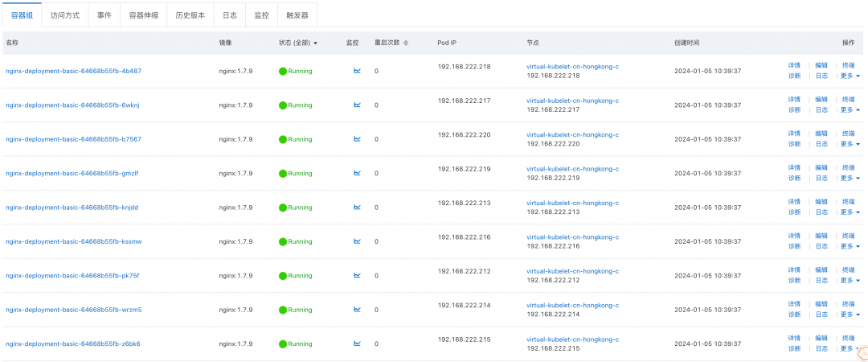Expand 更多 menu for pod ending knjdd
868x362 pixels.
(x=850, y=212)
